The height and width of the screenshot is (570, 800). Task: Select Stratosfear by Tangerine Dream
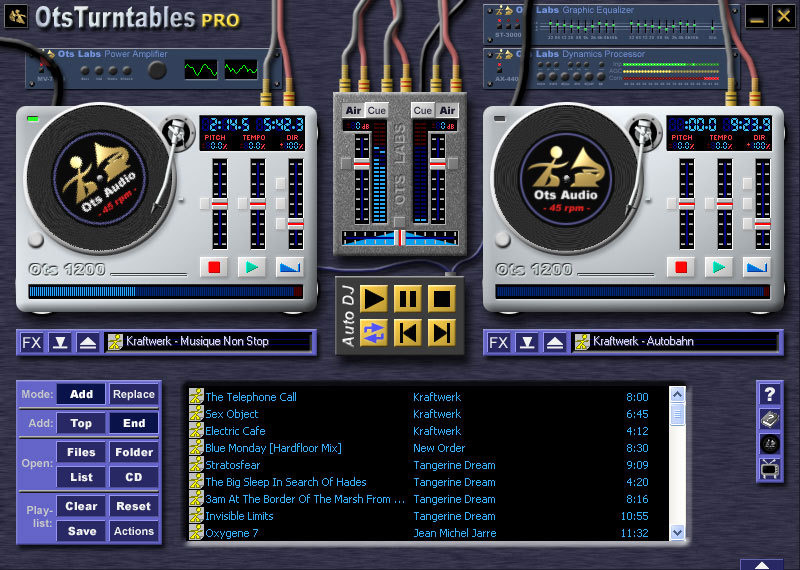(x=427, y=465)
